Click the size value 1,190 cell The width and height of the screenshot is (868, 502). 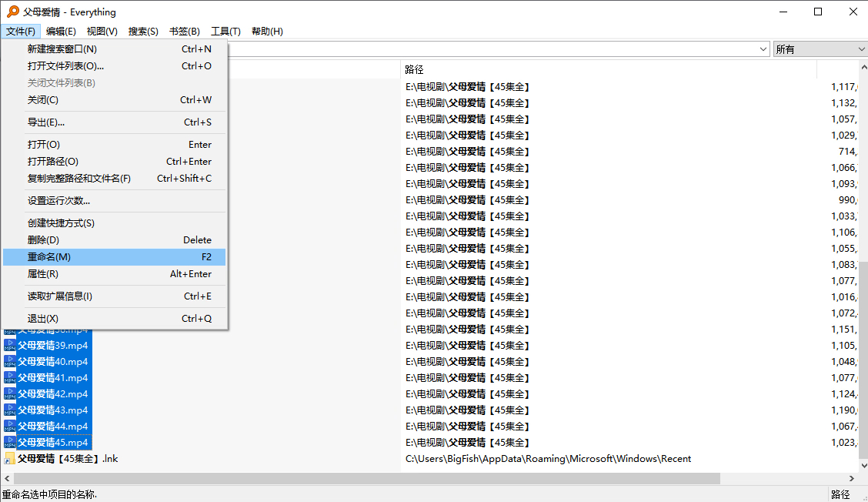[x=843, y=410]
